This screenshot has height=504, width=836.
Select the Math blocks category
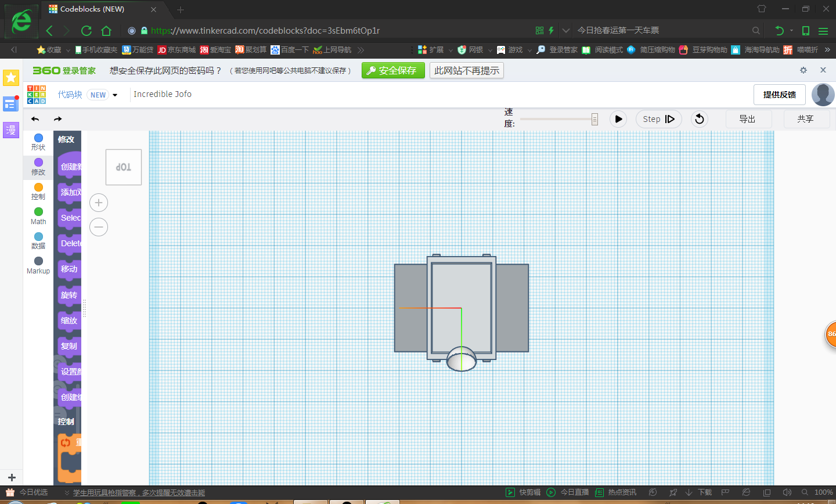click(38, 215)
